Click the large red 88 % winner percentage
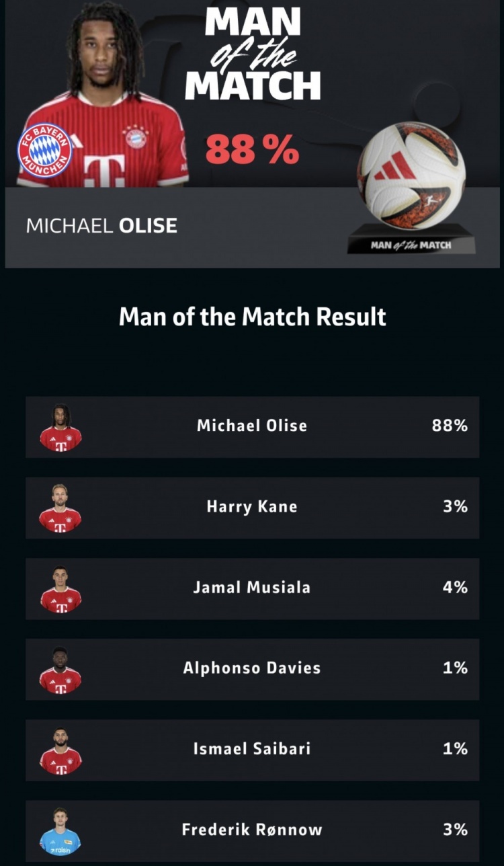 (252, 149)
